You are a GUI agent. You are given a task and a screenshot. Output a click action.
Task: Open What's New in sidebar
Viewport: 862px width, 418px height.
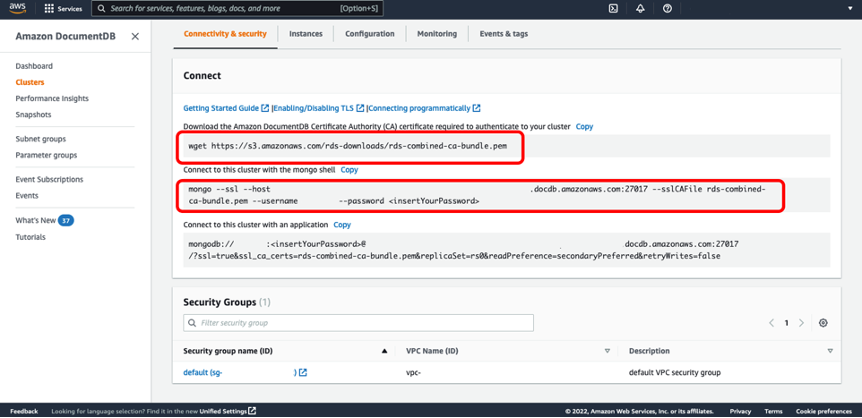36,221
